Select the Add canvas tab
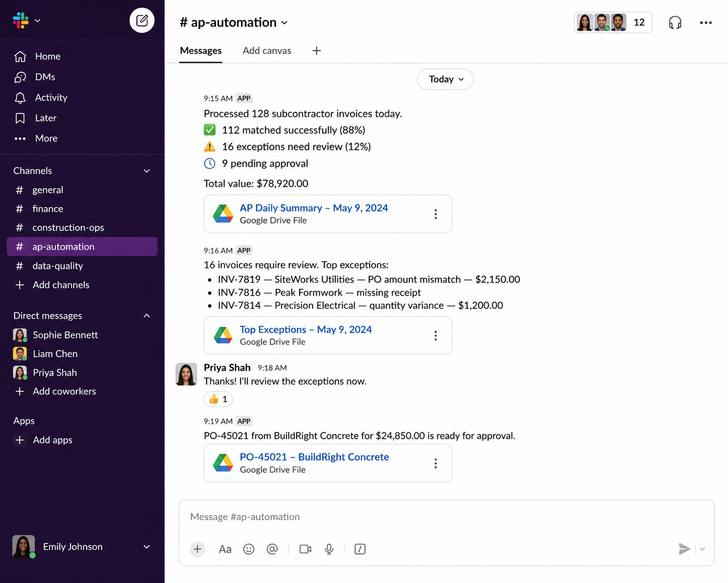The width and height of the screenshot is (728, 583). click(x=267, y=50)
